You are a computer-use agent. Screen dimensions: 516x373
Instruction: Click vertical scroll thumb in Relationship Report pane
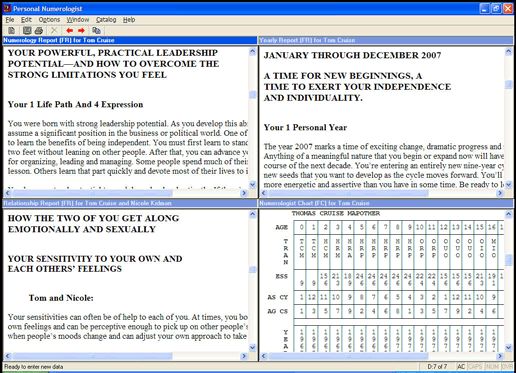point(252,269)
